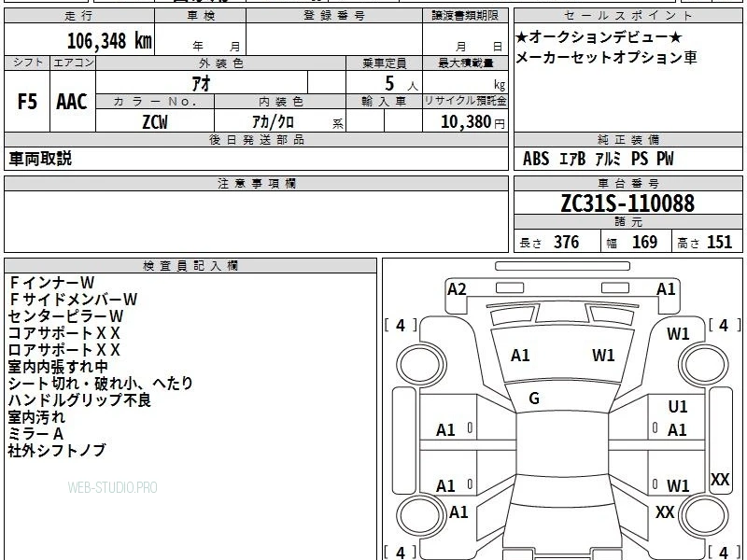
Task: Select the air conditioner value AAC
Action: pyautogui.click(x=72, y=102)
